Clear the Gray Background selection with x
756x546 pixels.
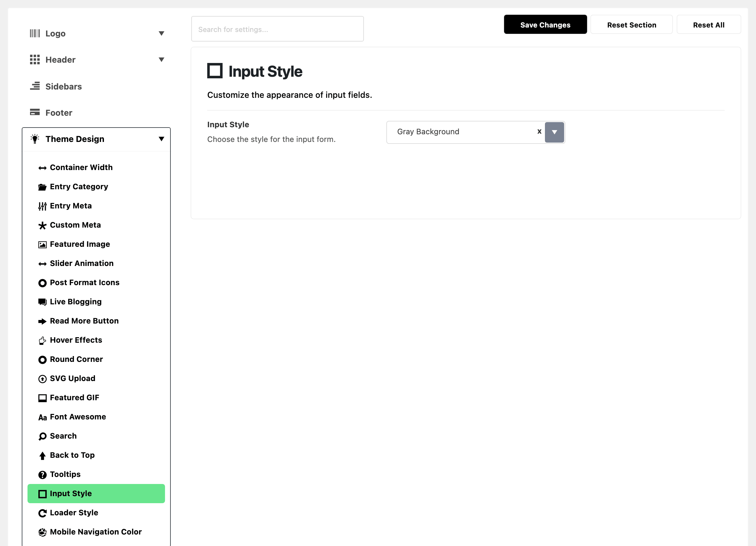tap(539, 132)
